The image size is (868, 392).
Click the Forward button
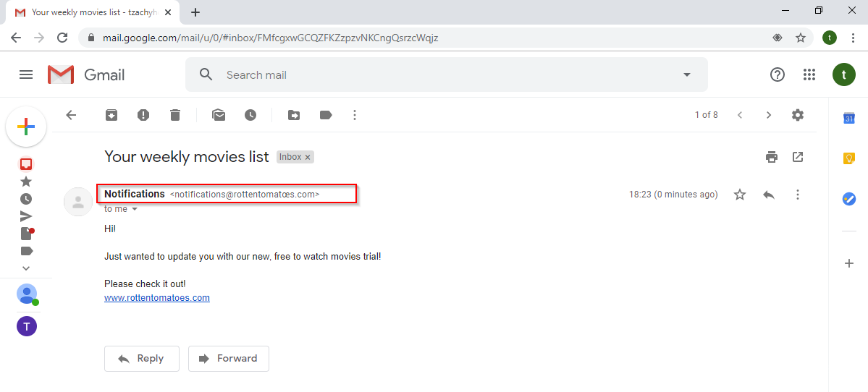click(229, 358)
